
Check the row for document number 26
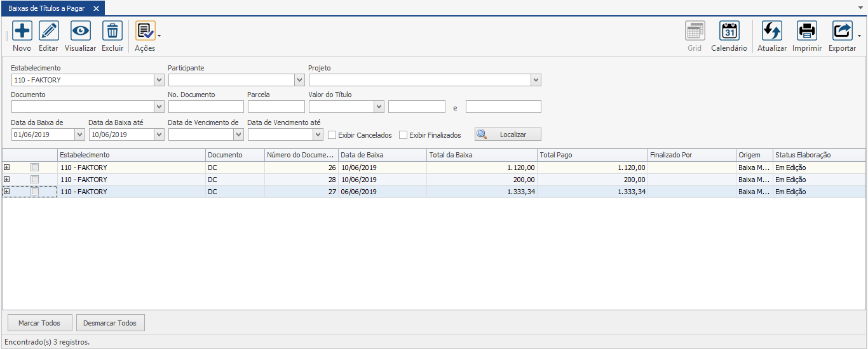pos(35,168)
